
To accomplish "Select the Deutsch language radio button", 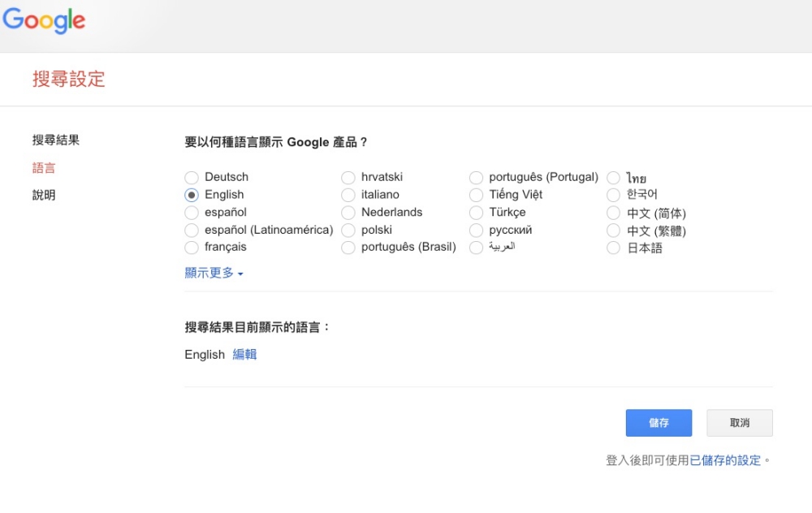I will pos(192,178).
